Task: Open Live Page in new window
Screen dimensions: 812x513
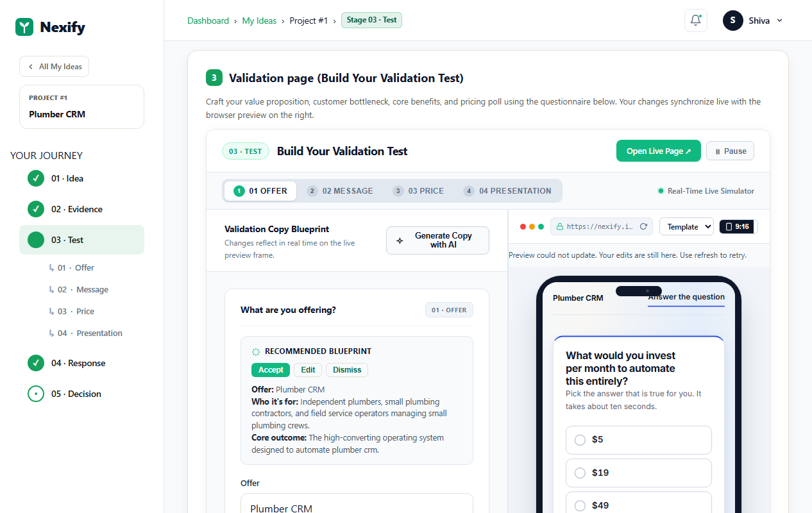Action: 659,151
